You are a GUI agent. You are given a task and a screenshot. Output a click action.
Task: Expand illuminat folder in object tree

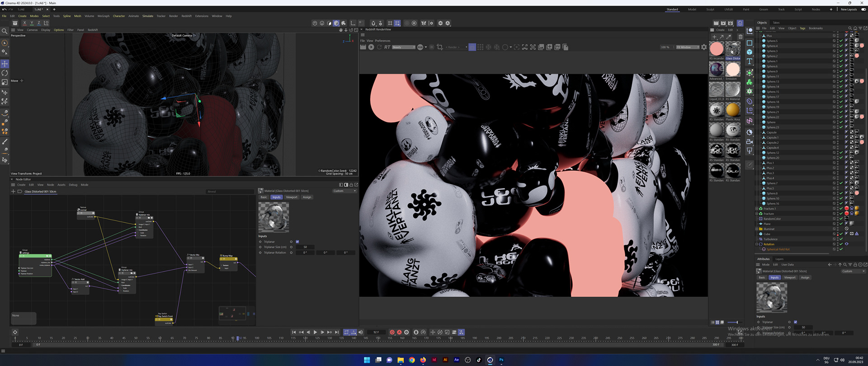757,229
